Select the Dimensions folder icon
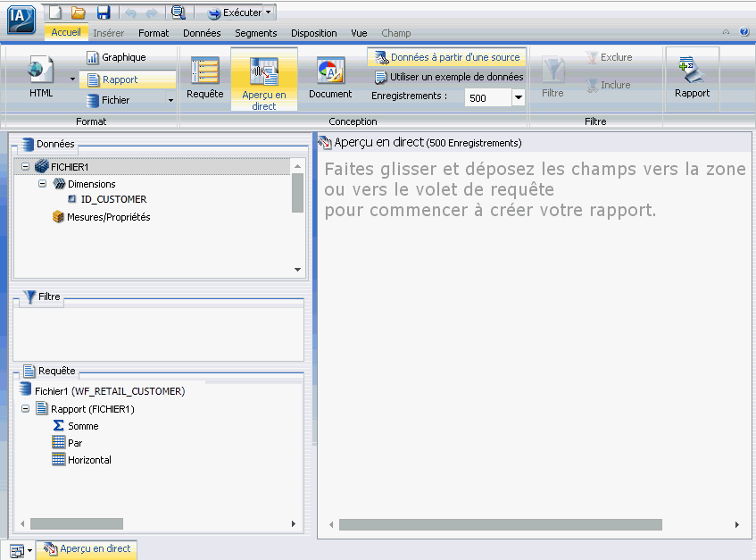Viewport: 756px width, 560px height. pos(59,184)
